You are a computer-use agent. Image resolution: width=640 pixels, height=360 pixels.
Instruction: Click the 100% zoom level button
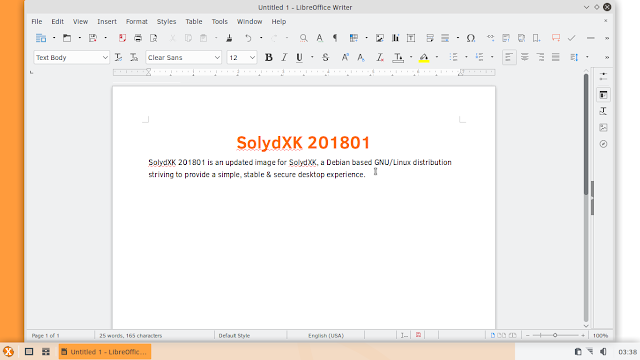pyautogui.click(x=600, y=336)
